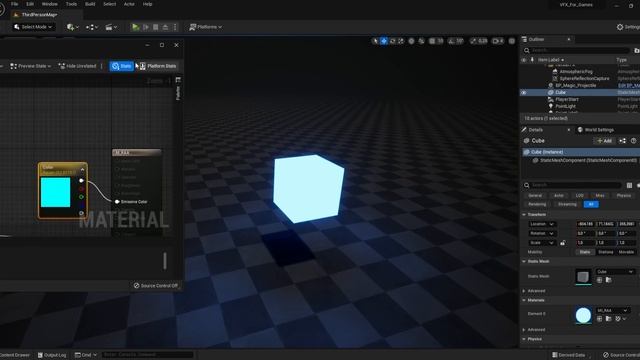This screenshot has width=640, height=360.
Task: Toggle Hide Unrelated in material editor
Action: (x=78, y=66)
